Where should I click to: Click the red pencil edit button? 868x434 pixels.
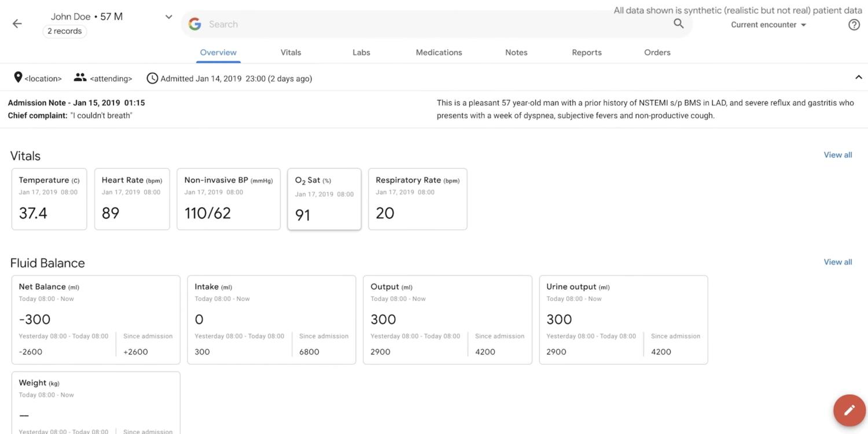tap(849, 410)
